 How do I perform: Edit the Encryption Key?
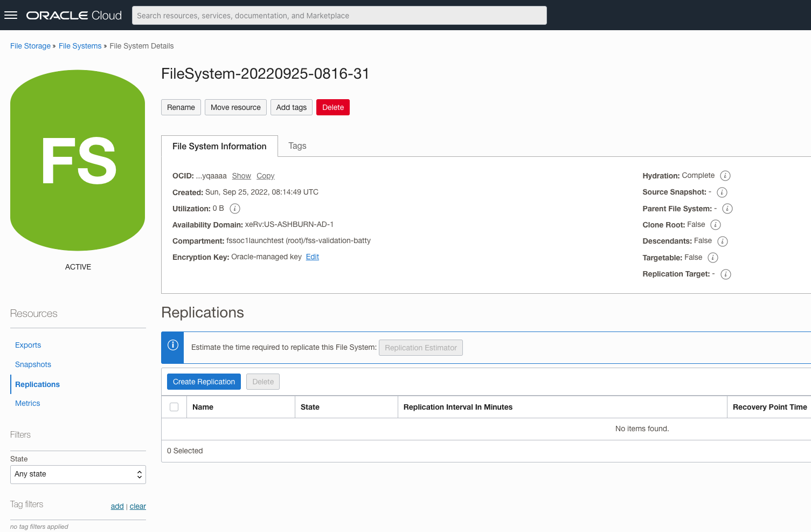point(312,257)
